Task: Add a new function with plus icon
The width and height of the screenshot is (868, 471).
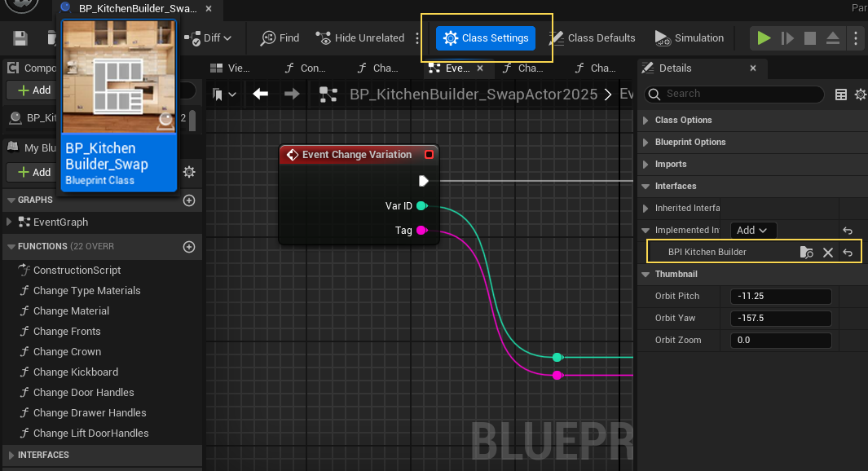Action: click(189, 247)
